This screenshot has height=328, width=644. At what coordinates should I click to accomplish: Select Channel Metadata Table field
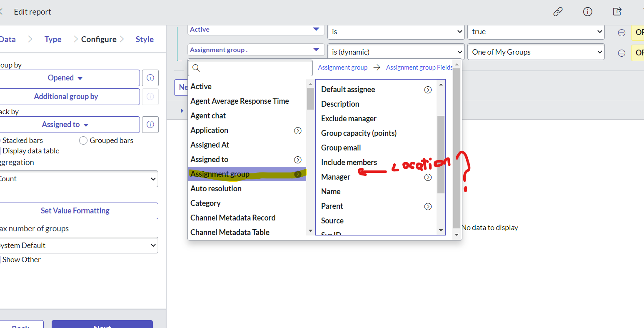pos(247,233)
